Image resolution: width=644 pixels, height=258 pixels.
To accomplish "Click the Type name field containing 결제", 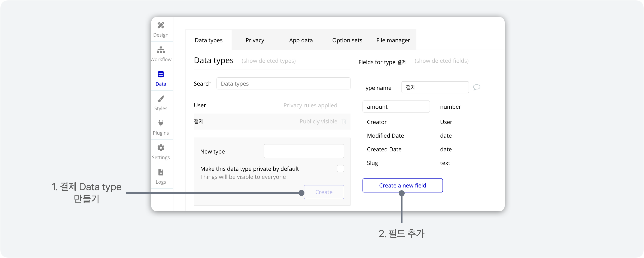I will pos(435,87).
